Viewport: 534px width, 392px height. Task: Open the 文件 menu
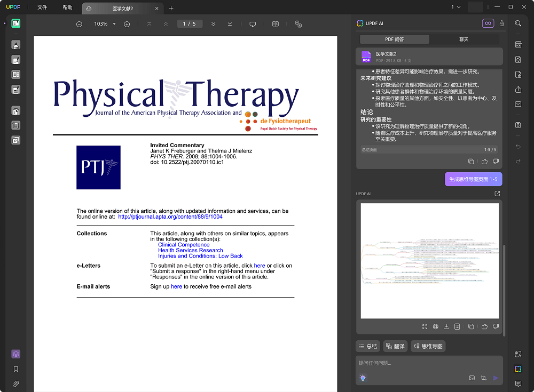(x=42, y=7)
